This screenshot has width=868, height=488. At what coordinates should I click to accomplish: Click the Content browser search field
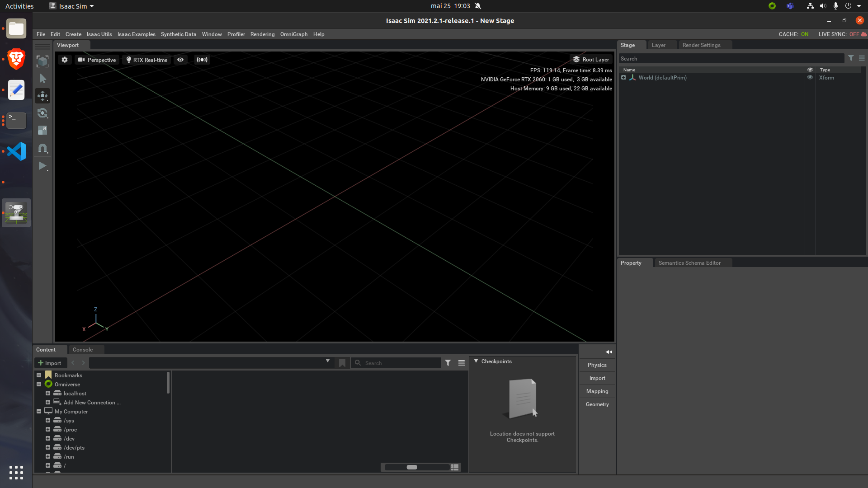coord(396,363)
